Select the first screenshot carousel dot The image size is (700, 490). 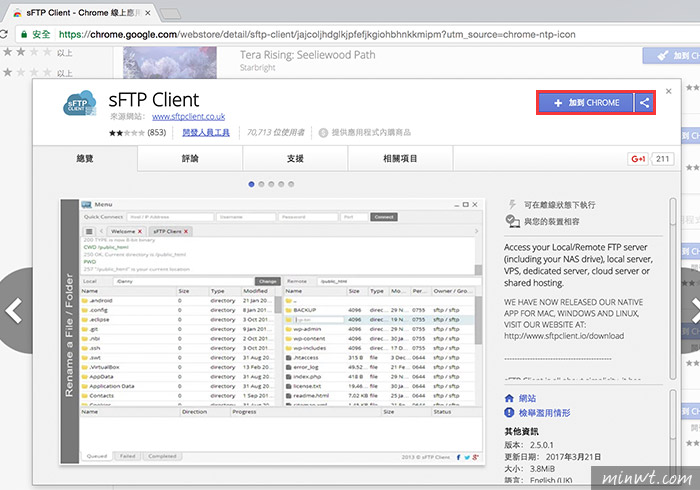[x=251, y=184]
